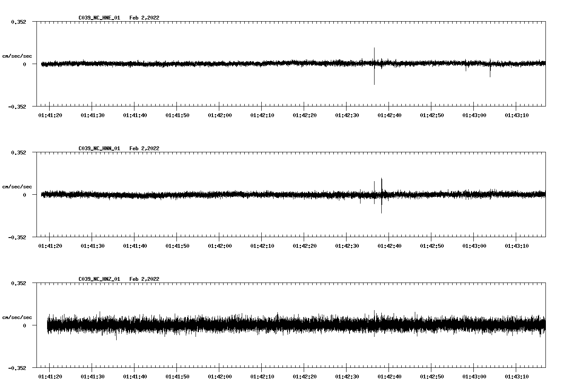576x392 pixels.
Task: Click the -0.352 lower limit on HNZ axis
Action: click(17, 368)
